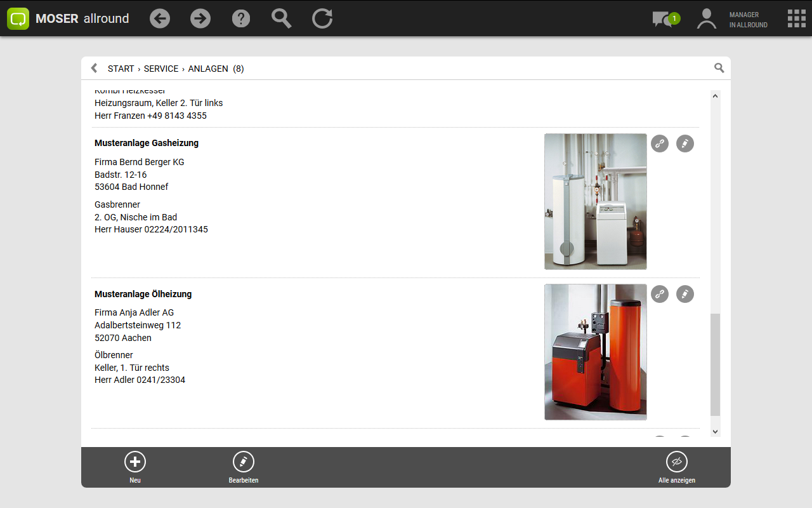The image size is (812, 508).
Task: Click the link icon for Musteranlage Gasheizung
Action: tap(660, 144)
